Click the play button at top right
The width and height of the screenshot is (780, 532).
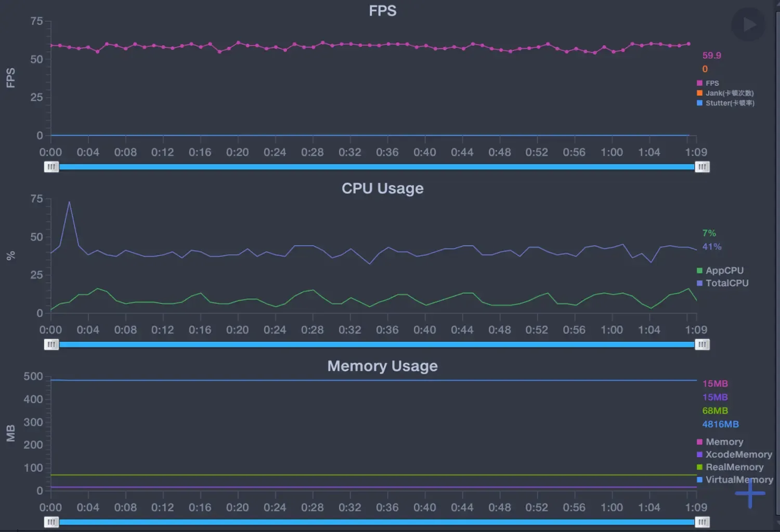[748, 24]
